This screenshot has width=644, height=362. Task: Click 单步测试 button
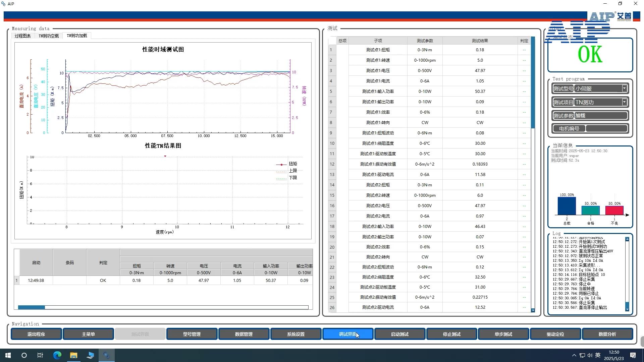click(x=503, y=334)
